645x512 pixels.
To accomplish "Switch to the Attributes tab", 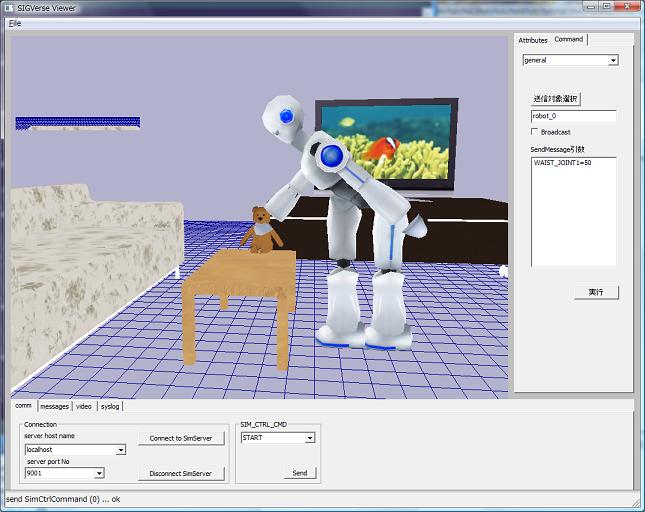I will pos(532,40).
